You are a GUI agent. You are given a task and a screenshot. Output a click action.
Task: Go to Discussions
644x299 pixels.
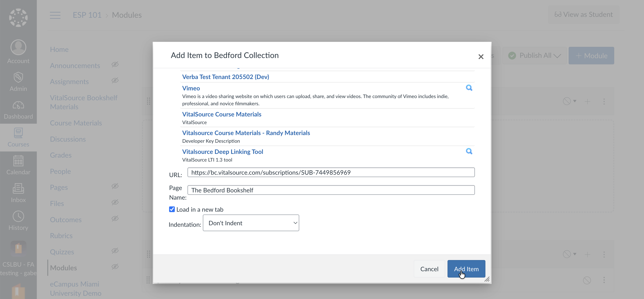click(68, 139)
